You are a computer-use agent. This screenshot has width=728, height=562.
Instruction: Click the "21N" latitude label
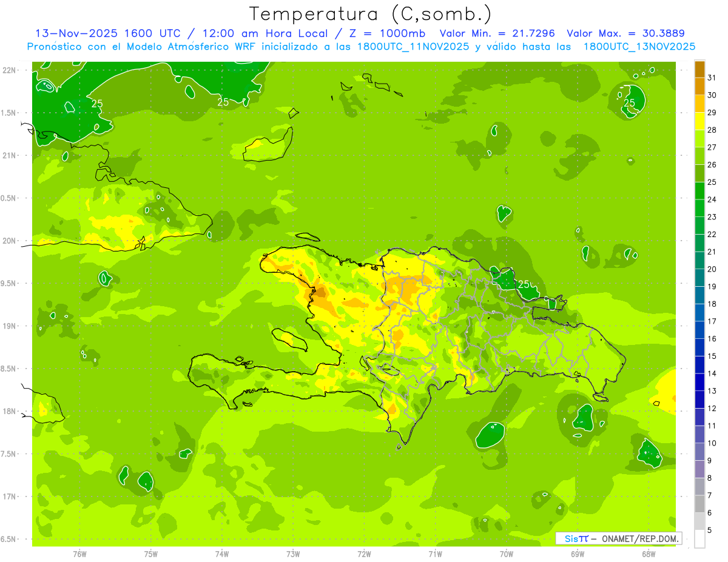pos(8,155)
